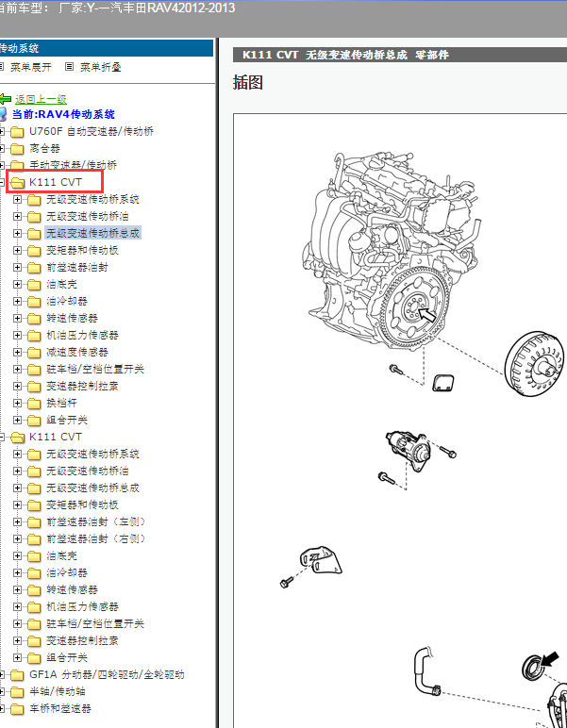This screenshot has width=567, height=728.
Task: Select 无级变速传动桥系统 in second K111 group
Action: tap(92, 455)
